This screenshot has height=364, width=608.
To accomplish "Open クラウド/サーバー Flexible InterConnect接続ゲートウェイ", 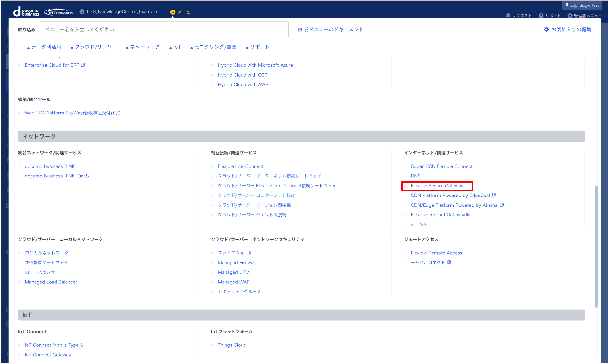I will click(x=277, y=186).
